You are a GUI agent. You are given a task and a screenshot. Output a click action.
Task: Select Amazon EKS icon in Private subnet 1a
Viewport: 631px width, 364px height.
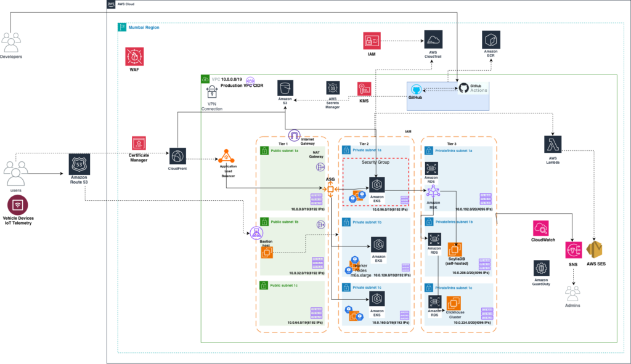pos(377,185)
